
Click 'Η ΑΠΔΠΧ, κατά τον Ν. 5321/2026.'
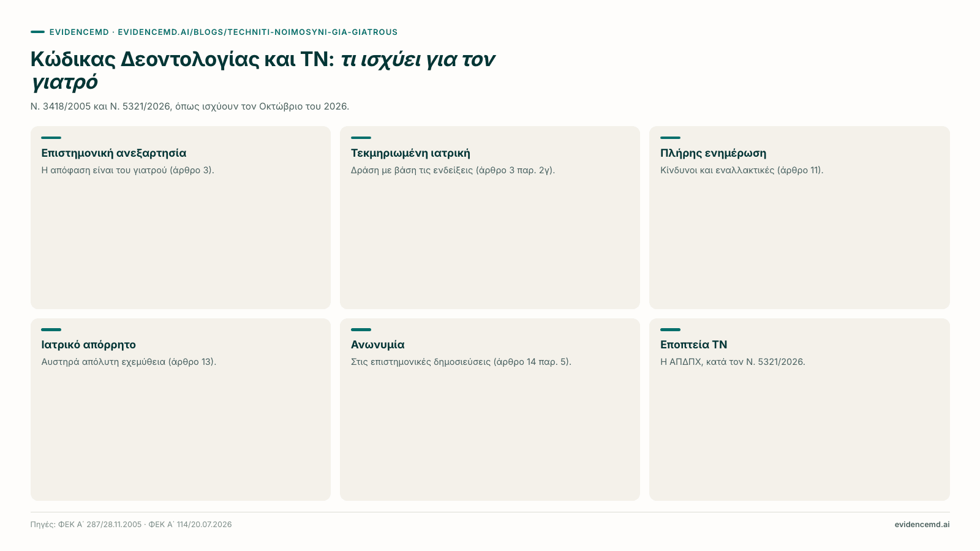click(x=733, y=362)
